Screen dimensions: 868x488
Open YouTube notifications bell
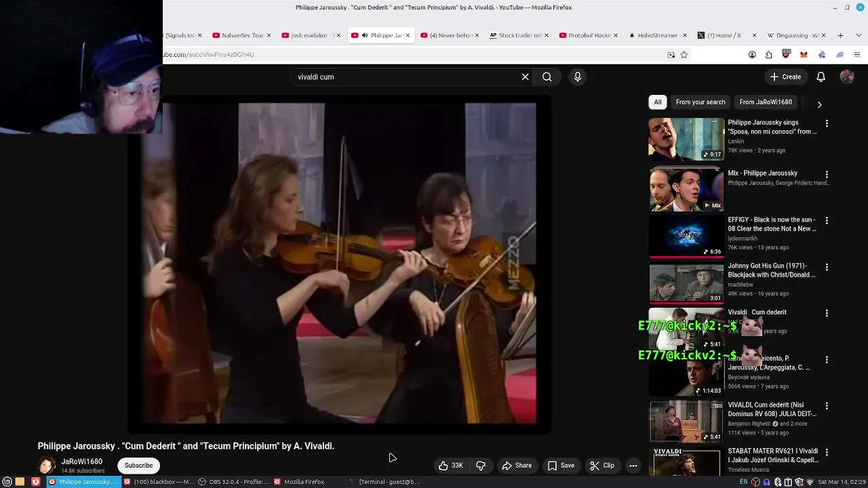pos(821,77)
